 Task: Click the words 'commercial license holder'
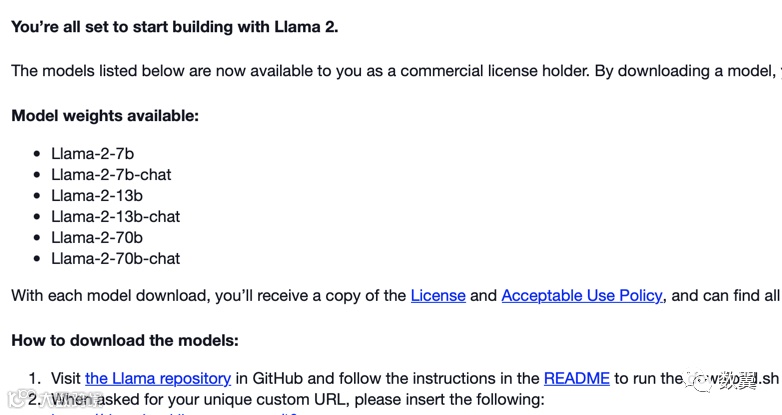[x=495, y=71]
